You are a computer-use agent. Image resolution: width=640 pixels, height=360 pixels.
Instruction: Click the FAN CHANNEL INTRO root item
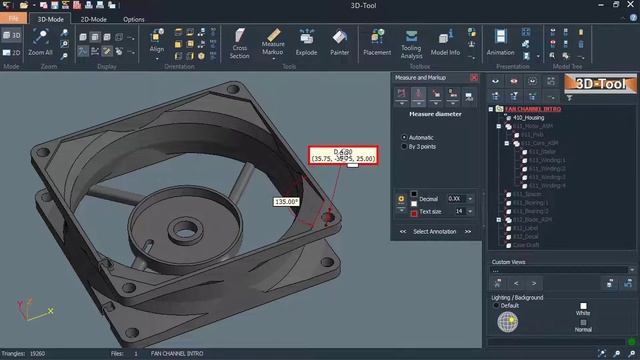point(533,109)
